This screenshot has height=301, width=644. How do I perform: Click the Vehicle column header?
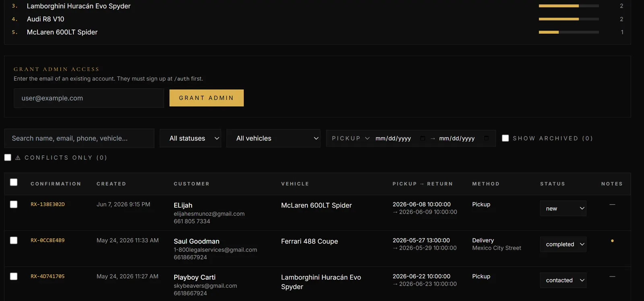point(295,184)
